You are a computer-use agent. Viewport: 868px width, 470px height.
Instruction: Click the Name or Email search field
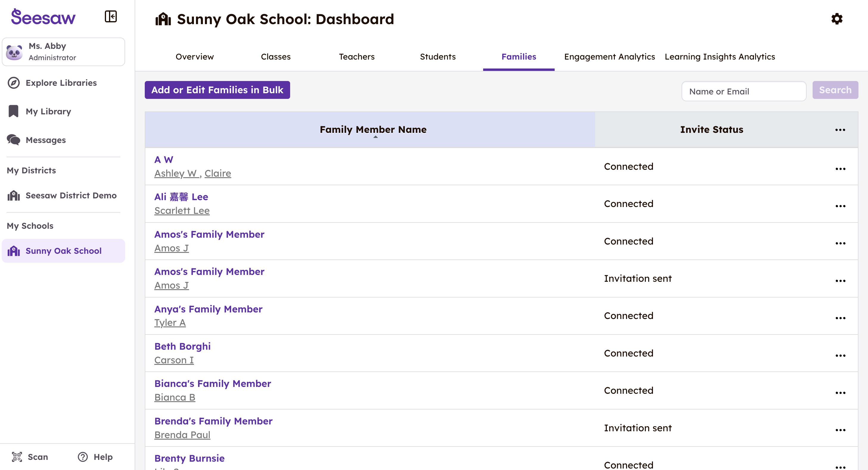[x=743, y=91]
